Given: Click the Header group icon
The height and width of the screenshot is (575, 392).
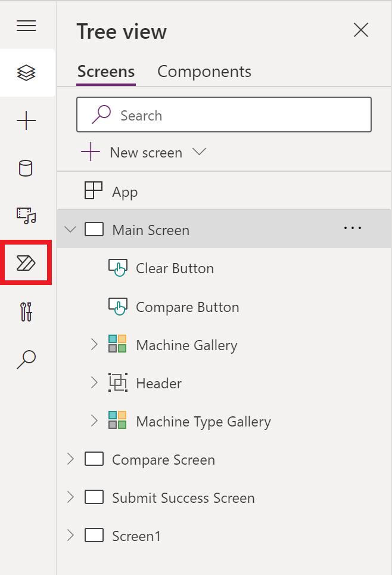Looking at the screenshot, I should (x=118, y=382).
